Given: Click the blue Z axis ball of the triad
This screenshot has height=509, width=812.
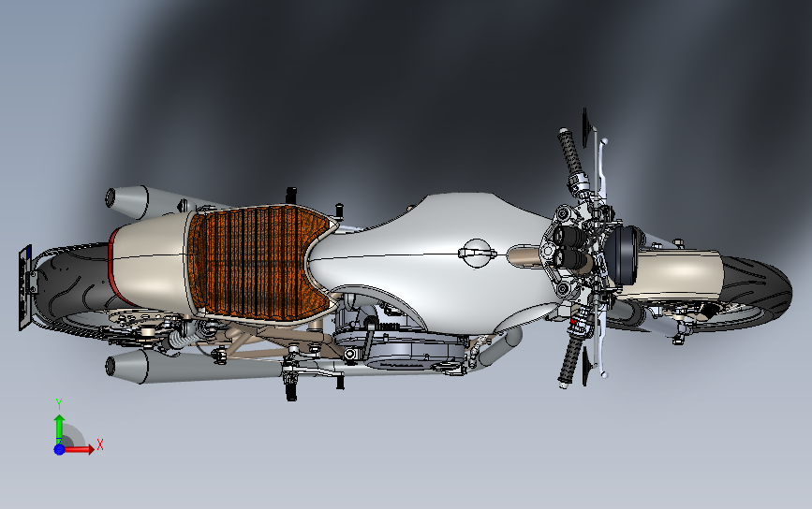Looking at the screenshot, I should [60, 449].
